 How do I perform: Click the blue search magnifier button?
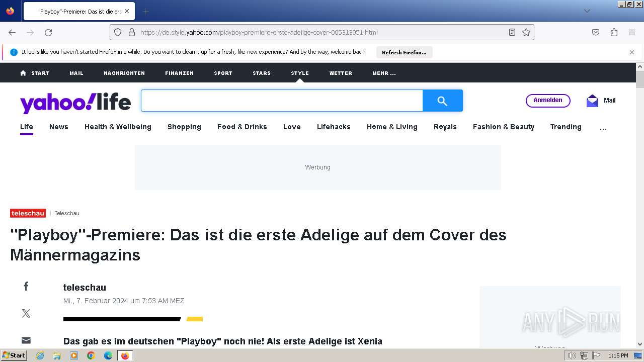[x=443, y=101]
